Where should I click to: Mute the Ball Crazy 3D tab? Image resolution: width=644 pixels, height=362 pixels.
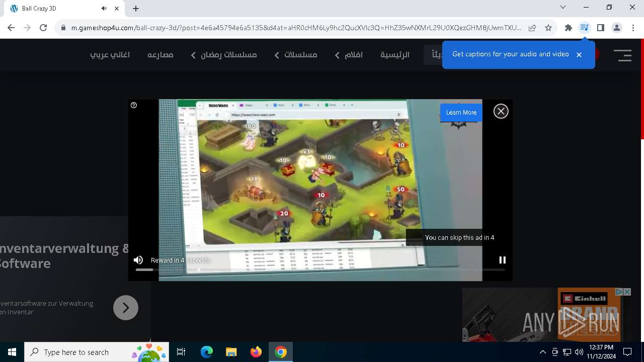pos(104,9)
